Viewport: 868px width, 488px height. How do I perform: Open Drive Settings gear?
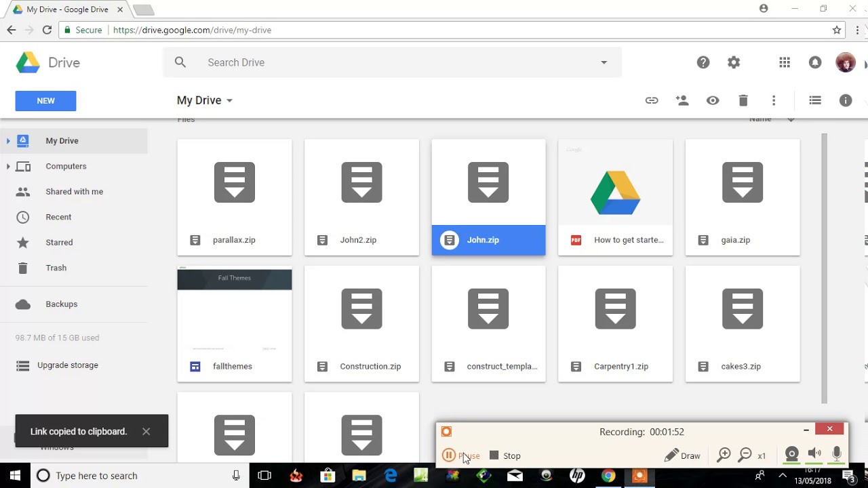[734, 62]
